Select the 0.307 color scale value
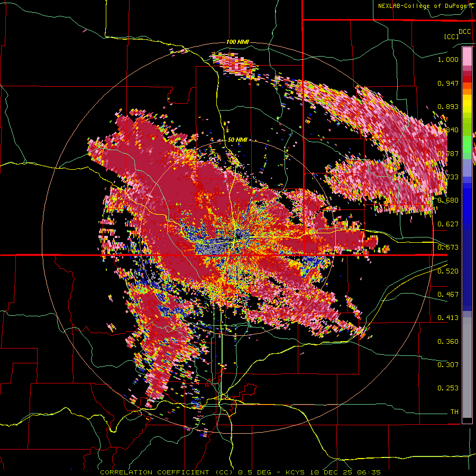The width and height of the screenshot is (476, 476). pyautogui.click(x=448, y=364)
